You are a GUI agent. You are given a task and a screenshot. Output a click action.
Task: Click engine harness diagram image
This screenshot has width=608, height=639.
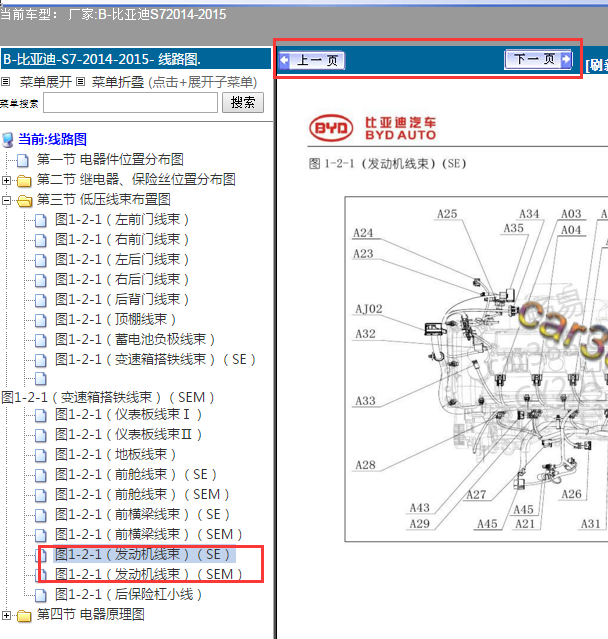pos(476,369)
